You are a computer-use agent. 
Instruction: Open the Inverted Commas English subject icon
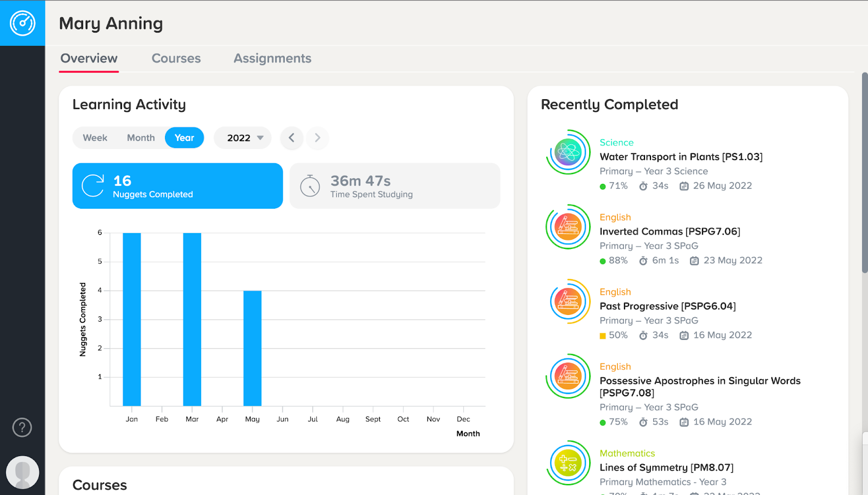point(568,227)
